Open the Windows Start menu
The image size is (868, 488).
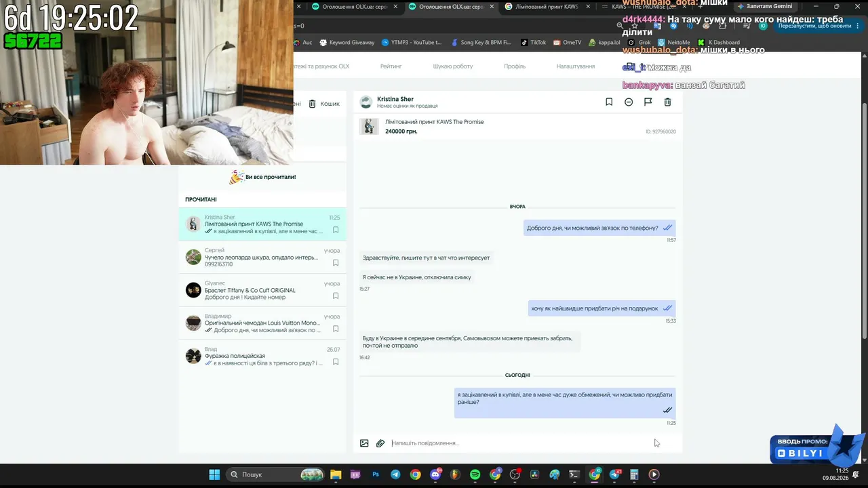point(214,474)
